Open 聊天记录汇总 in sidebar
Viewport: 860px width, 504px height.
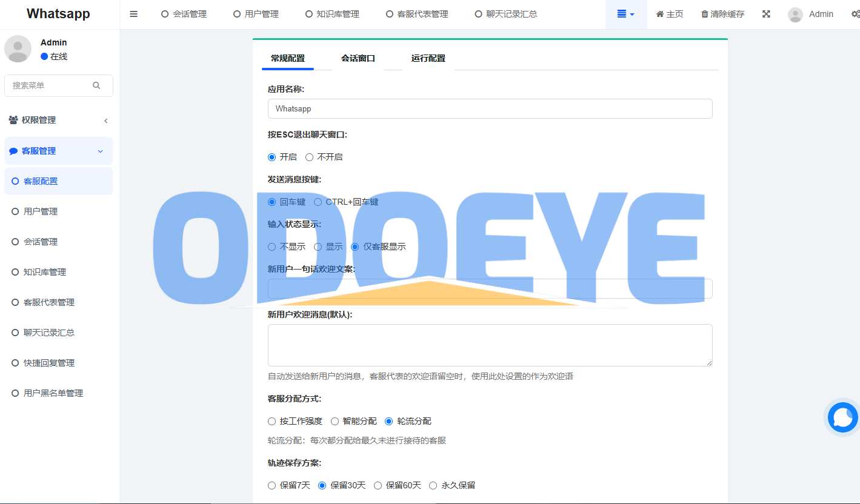(59, 333)
